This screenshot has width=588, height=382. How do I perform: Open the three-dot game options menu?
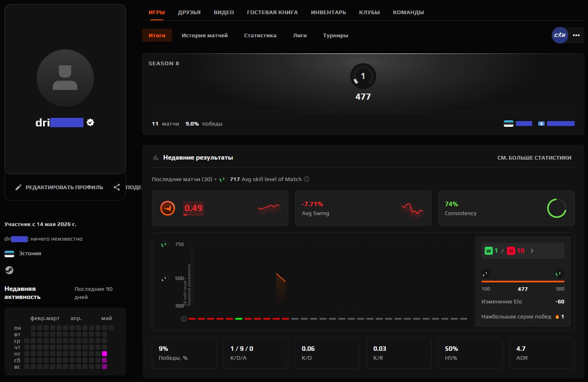coord(576,35)
